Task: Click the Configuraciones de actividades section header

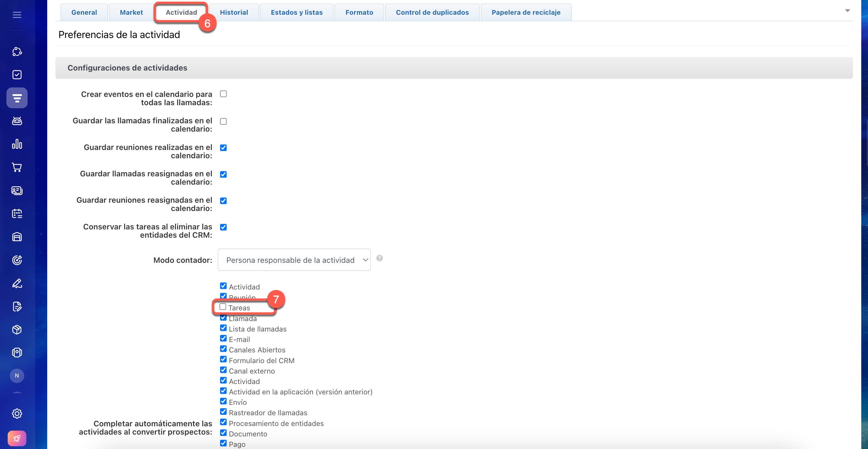Action: tap(128, 68)
